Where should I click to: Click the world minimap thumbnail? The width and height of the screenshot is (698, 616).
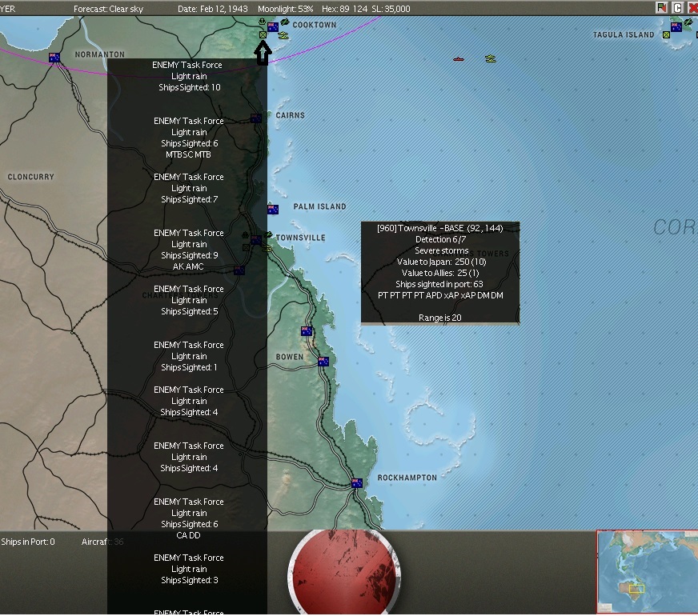pyautogui.click(x=647, y=572)
